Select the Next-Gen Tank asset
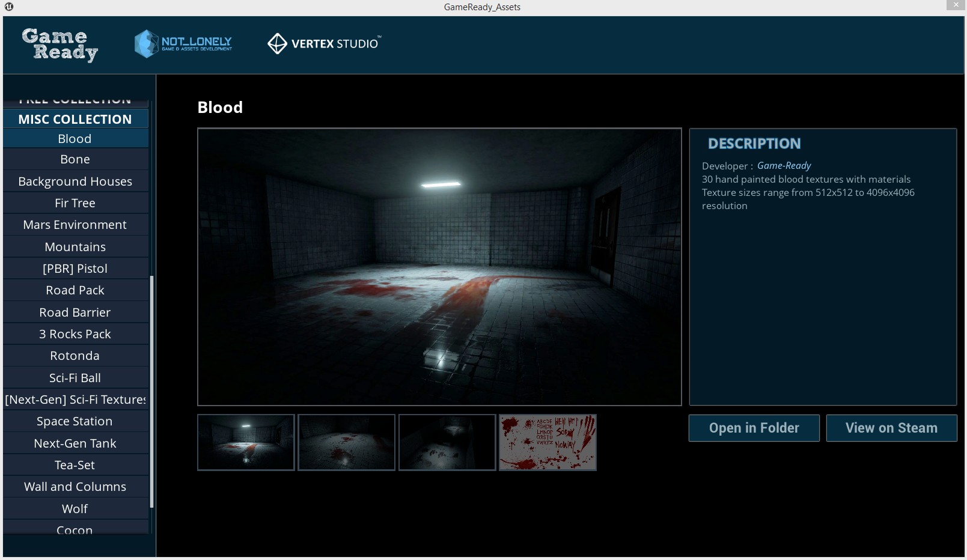 tap(75, 443)
